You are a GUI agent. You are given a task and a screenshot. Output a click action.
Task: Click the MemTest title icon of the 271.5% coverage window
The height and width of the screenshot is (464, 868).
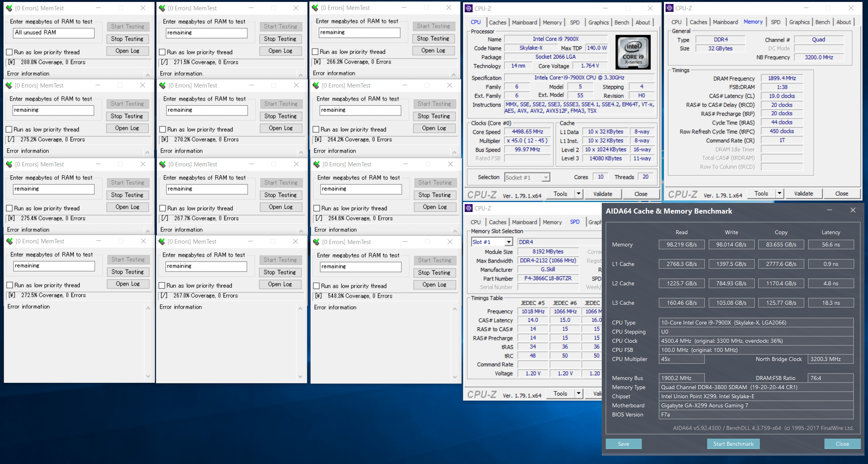(162, 8)
